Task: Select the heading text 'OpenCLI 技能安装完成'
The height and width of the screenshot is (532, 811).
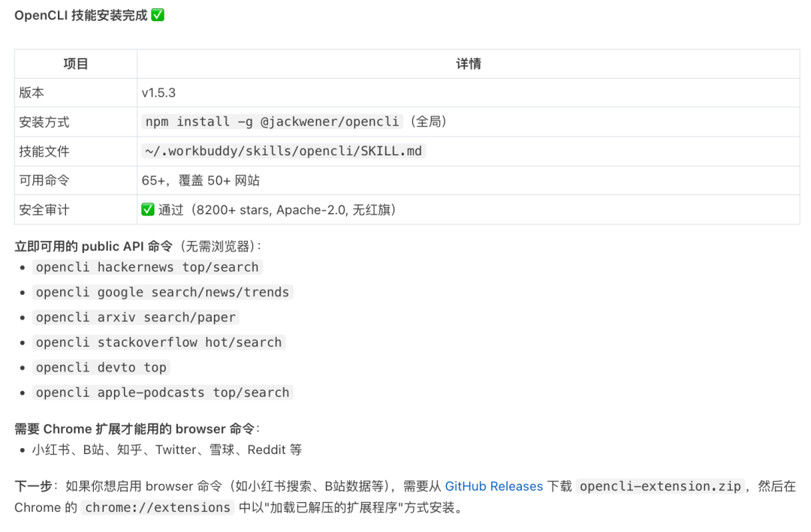Action: click(x=80, y=16)
